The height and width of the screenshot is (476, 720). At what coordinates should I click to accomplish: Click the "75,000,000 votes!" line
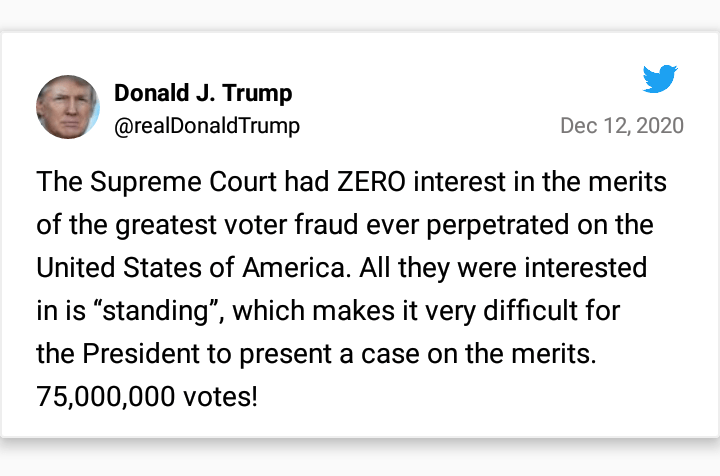point(147,396)
